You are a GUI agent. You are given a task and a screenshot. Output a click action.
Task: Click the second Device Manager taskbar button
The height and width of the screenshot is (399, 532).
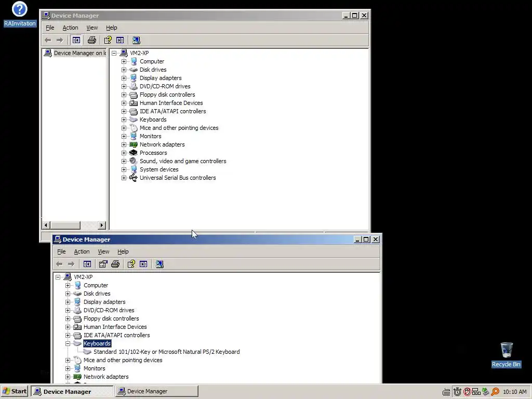coord(156,391)
